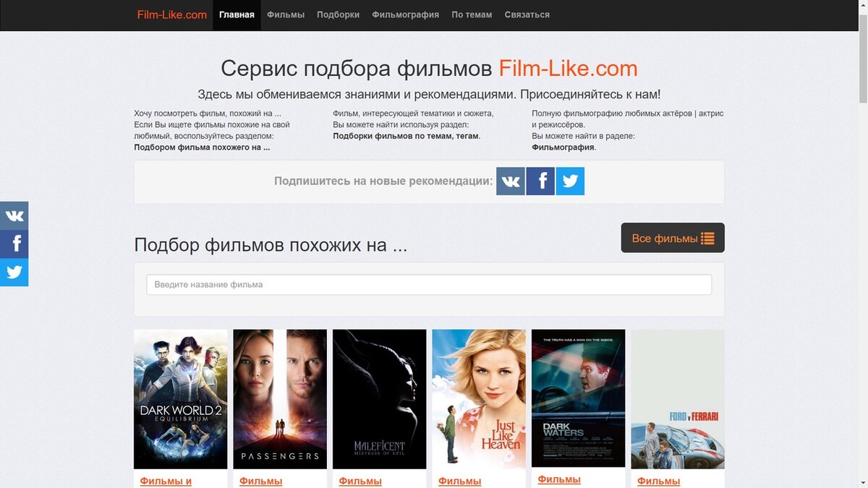The width and height of the screenshot is (868, 488).
Task: Open the Maleficent Mistress of Evil poster
Action: click(380, 399)
